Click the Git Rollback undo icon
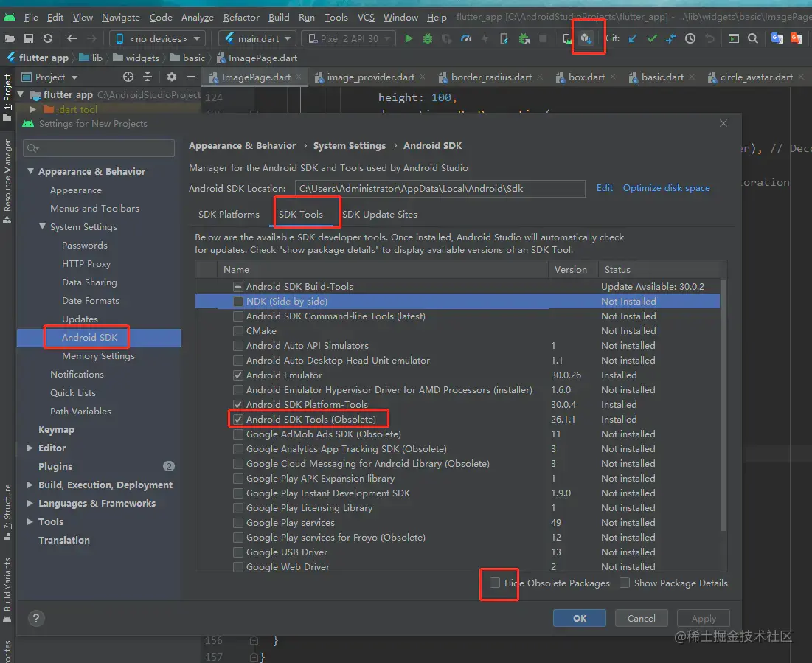This screenshot has height=663, width=812. click(x=709, y=38)
